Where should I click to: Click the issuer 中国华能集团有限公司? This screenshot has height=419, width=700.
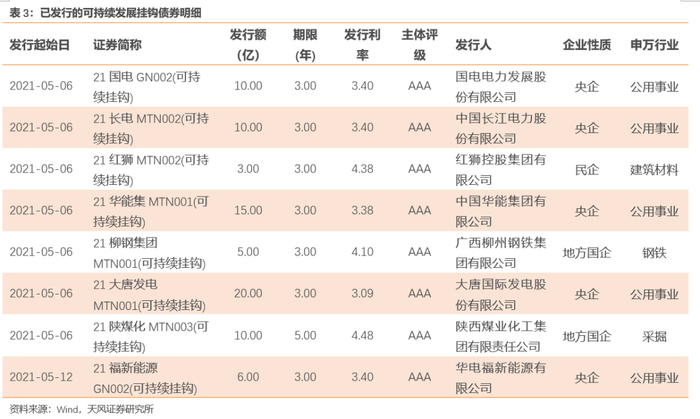[x=500, y=211]
